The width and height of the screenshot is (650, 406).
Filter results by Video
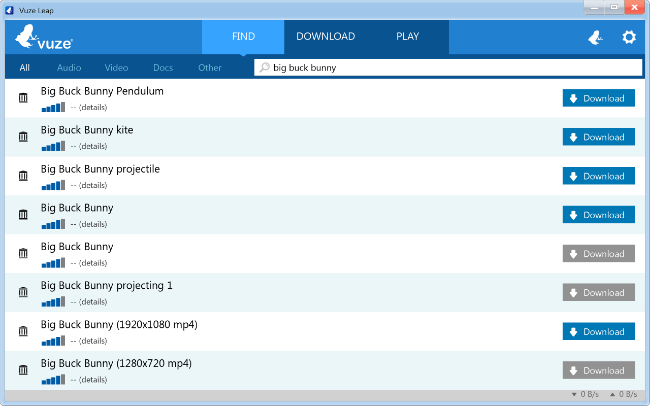point(116,68)
